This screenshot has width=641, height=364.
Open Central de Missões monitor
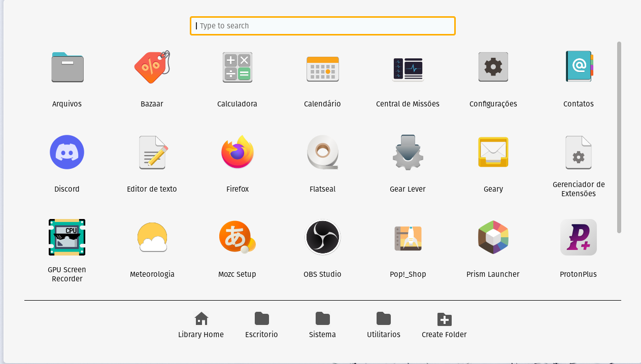(408, 67)
